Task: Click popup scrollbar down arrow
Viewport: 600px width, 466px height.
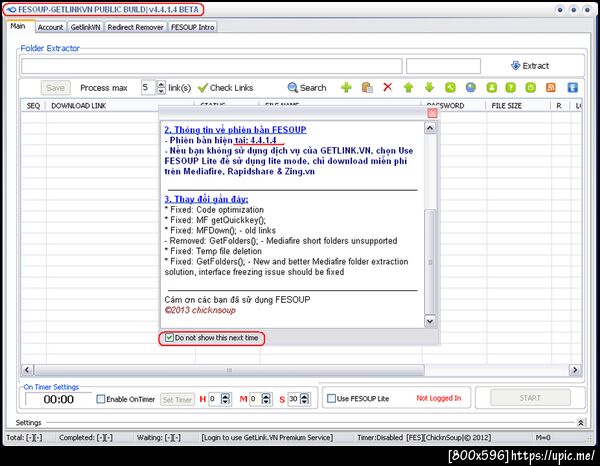Action: [x=430, y=321]
